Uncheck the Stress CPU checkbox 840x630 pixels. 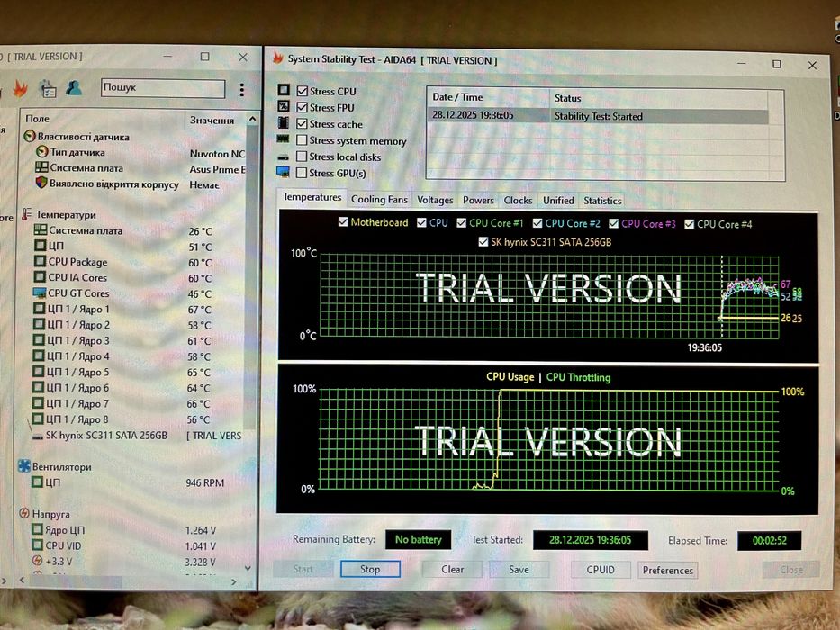303,91
